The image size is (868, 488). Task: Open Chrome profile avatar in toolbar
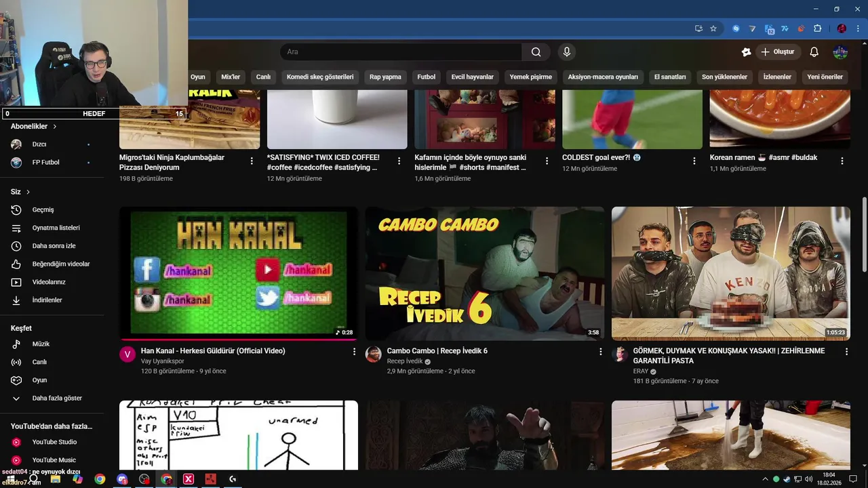(x=842, y=28)
